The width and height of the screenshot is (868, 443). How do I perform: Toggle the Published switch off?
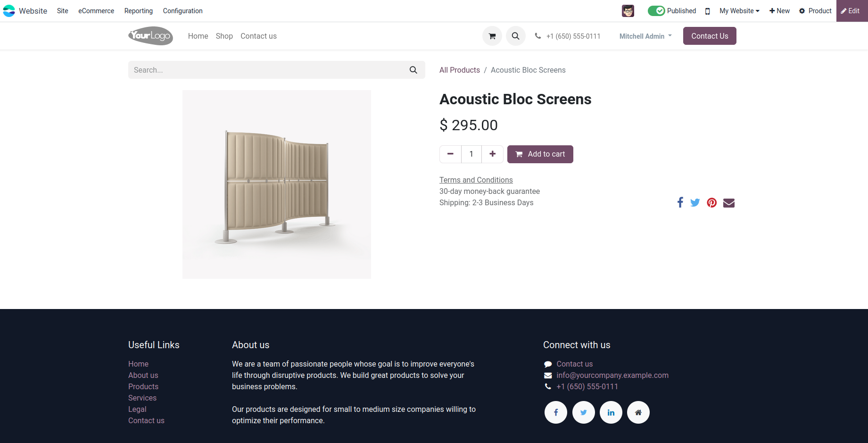[x=656, y=11]
